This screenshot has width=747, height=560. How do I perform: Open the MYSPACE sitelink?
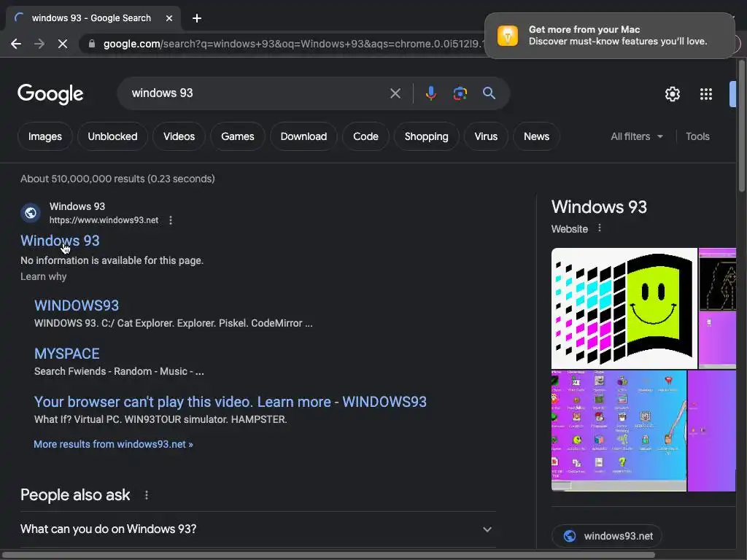[x=66, y=354]
